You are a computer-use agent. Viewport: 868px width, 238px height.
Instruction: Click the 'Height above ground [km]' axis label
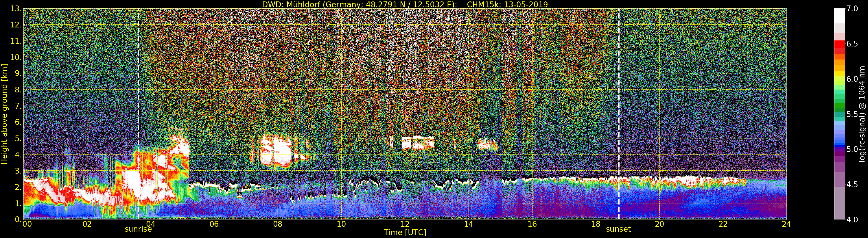click(x=4, y=114)
